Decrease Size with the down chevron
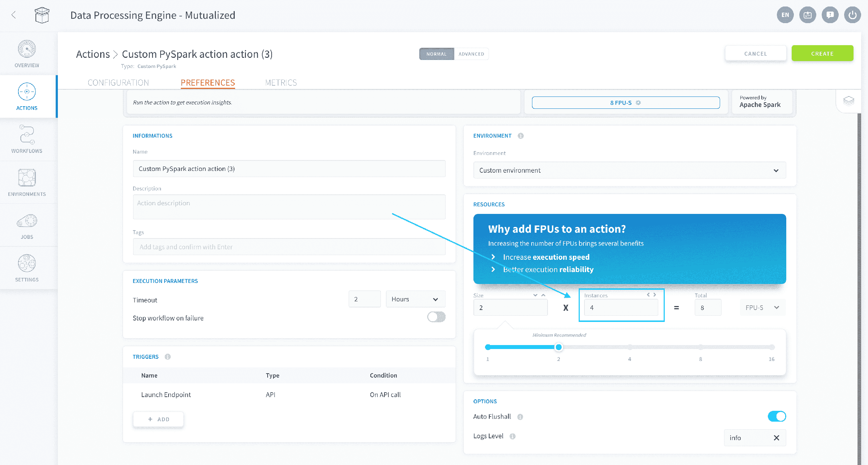868x465 pixels. tap(535, 295)
